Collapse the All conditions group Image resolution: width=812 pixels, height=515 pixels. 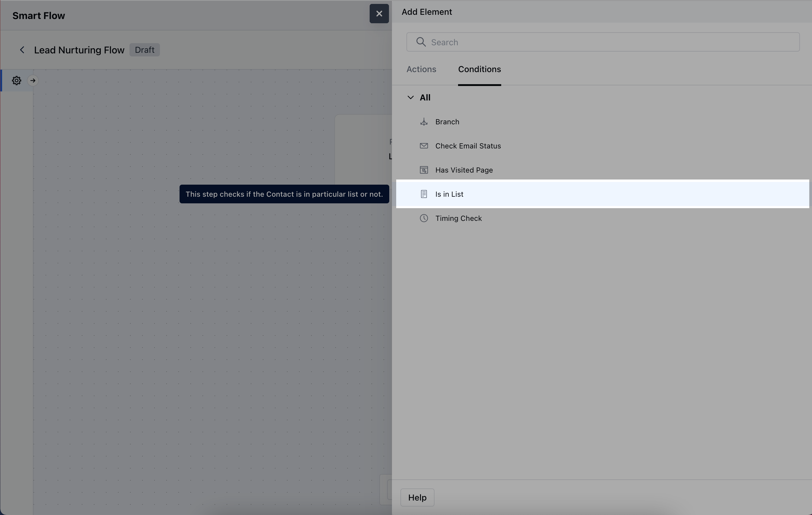pos(410,97)
